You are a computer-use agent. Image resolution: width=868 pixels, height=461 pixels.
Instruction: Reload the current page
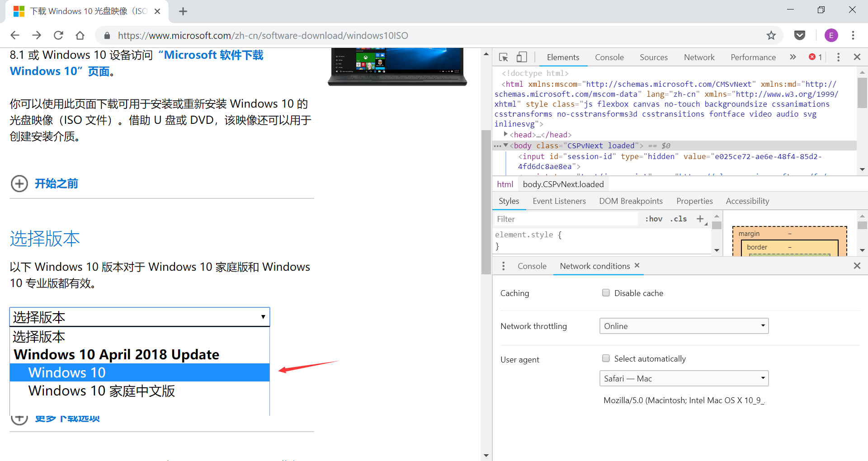tap(58, 35)
